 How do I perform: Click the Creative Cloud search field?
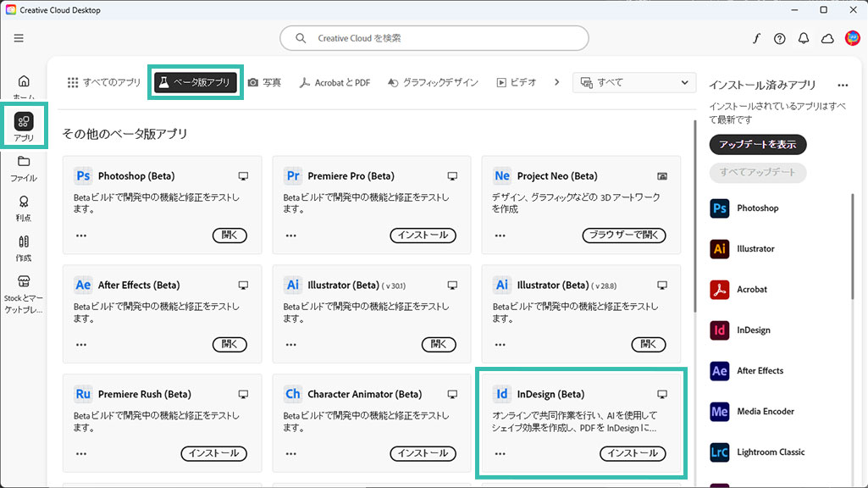[434, 38]
